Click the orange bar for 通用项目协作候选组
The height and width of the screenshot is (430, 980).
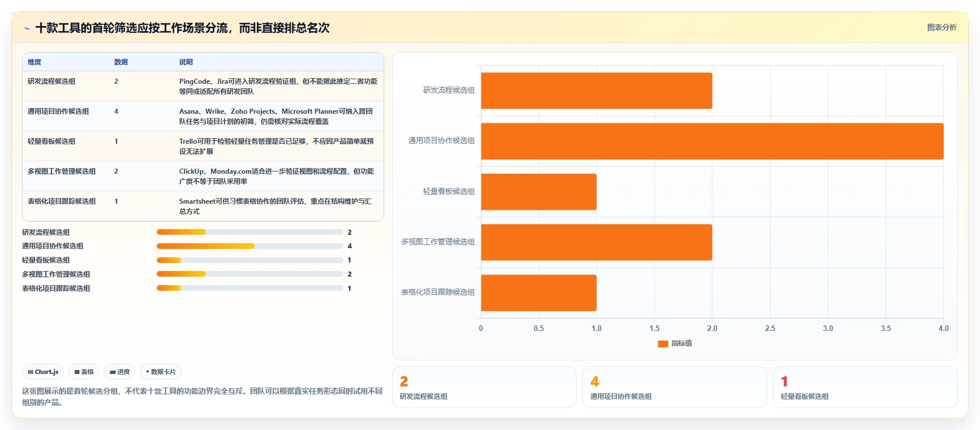(x=712, y=141)
